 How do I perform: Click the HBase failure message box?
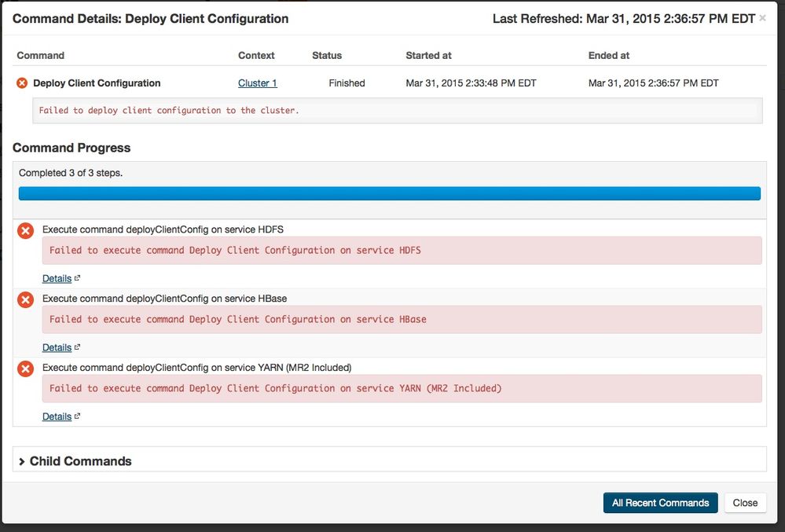point(402,319)
